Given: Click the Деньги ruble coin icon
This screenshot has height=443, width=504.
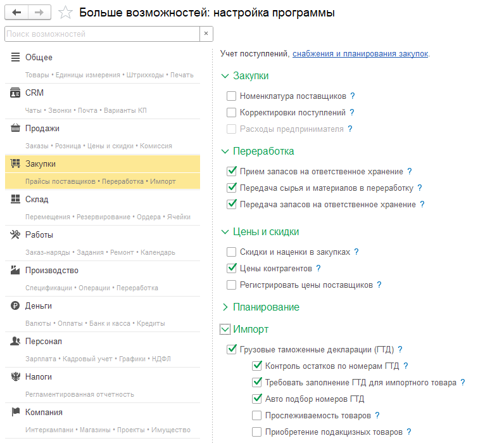Looking at the screenshot, I should tap(16, 305).
